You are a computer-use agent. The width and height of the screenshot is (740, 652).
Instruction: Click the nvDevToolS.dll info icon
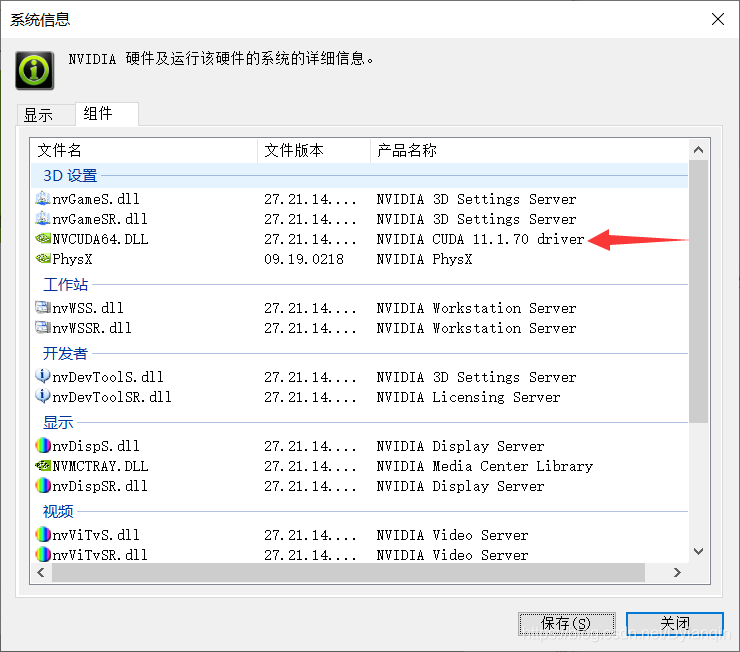coord(42,376)
